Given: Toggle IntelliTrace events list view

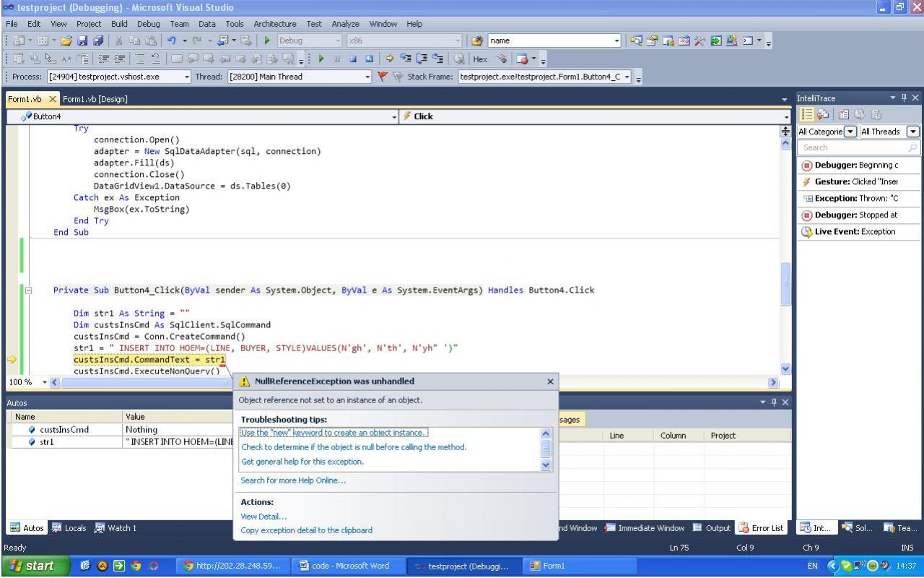Looking at the screenshot, I should coord(808,114).
